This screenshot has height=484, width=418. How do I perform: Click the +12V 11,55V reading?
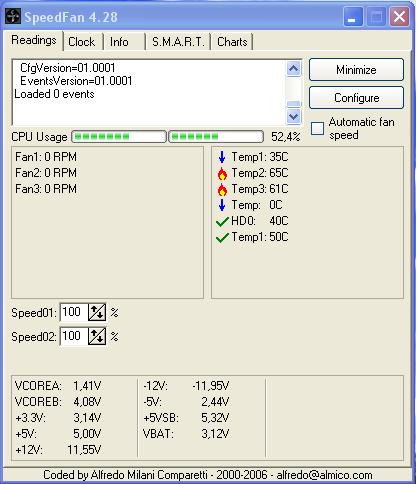(58, 450)
